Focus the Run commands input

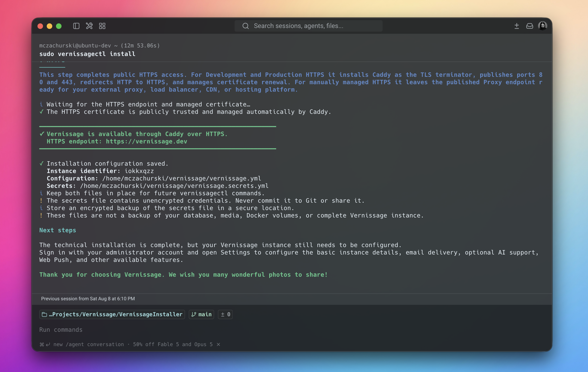[x=292, y=330]
